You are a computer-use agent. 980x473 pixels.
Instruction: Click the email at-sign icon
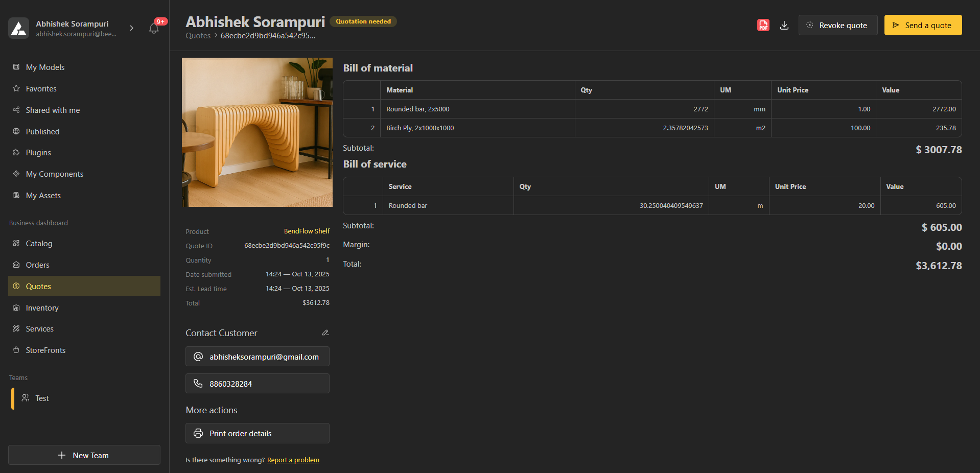[x=198, y=357]
